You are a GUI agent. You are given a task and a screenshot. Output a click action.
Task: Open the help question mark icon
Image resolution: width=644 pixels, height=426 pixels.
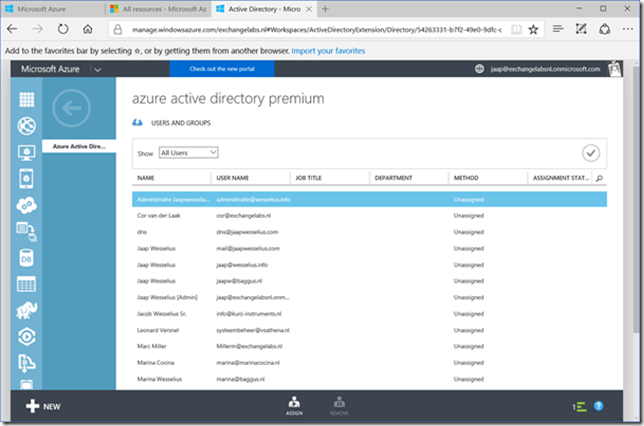[x=598, y=406]
